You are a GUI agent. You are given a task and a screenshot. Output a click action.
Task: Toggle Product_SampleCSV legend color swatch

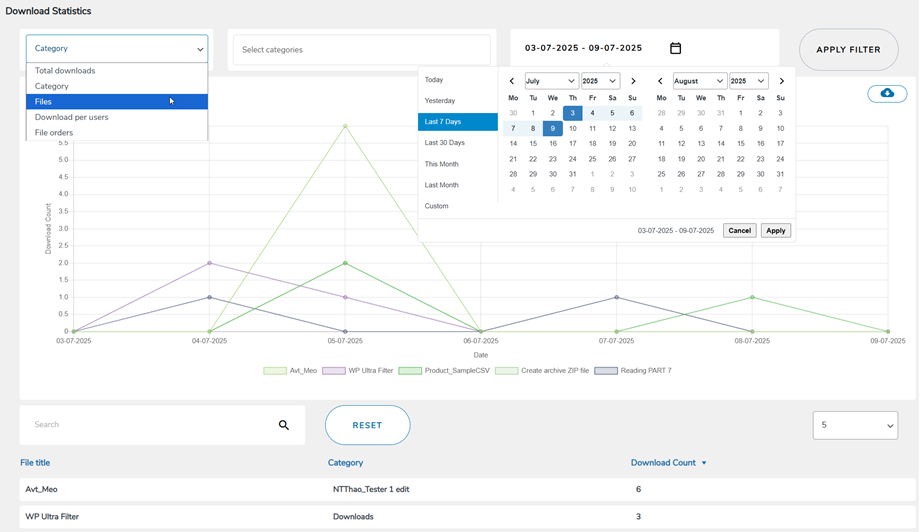(x=410, y=371)
